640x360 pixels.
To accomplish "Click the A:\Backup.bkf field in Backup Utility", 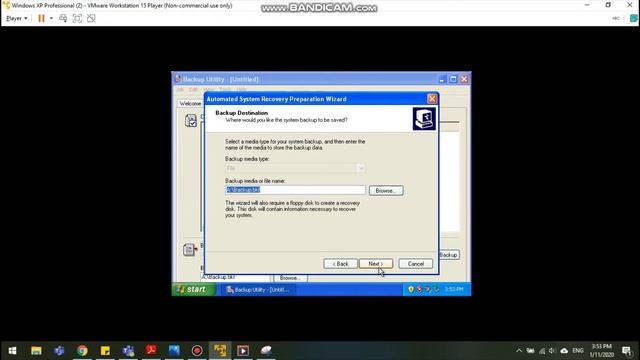I will 236,277.
